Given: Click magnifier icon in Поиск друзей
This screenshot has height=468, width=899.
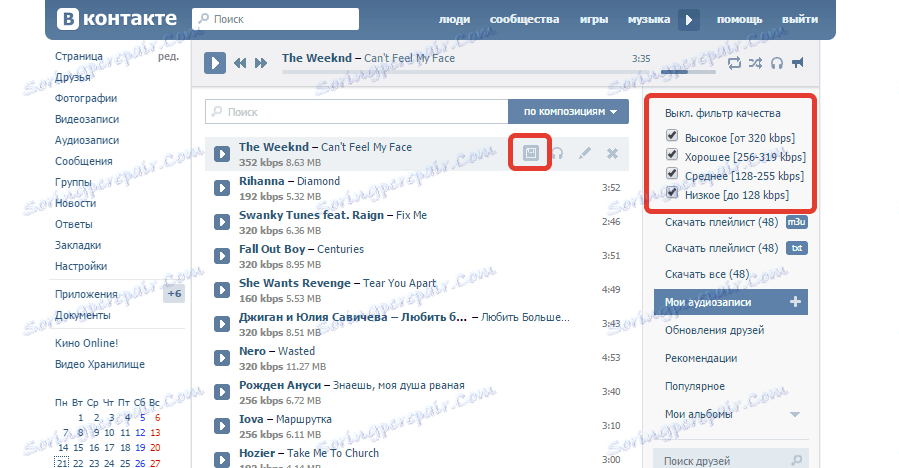Looking at the screenshot, I should click(x=796, y=460).
